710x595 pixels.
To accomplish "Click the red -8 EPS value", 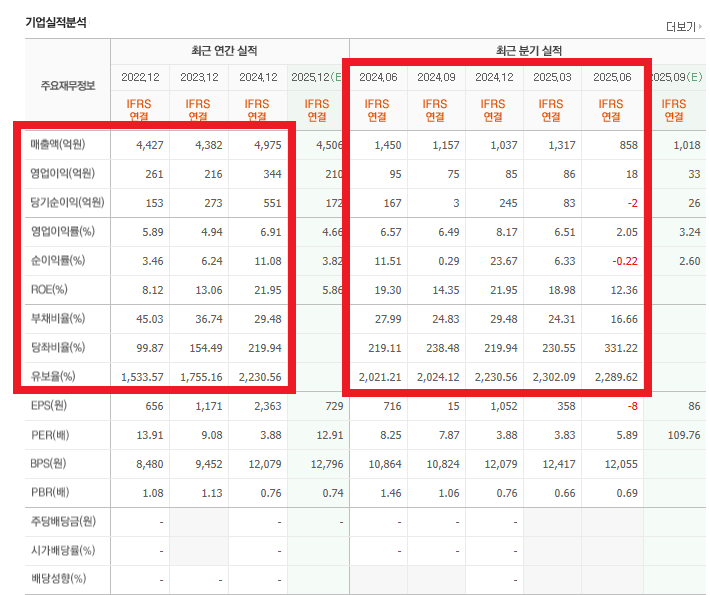I will (632, 406).
